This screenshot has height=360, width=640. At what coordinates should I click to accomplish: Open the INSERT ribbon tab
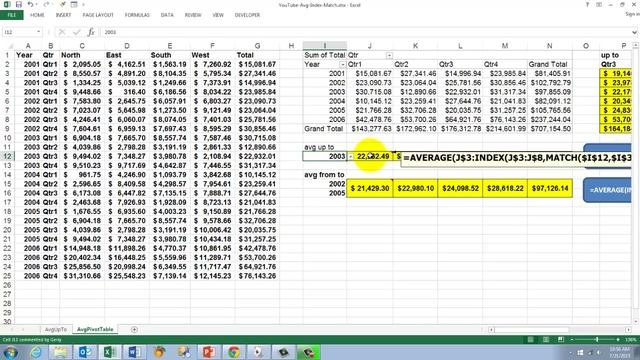(x=63, y=15)
